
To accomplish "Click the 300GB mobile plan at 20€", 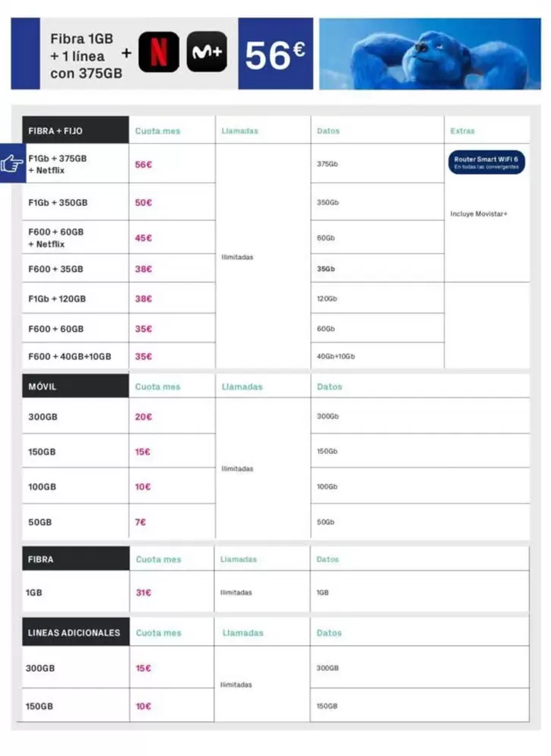I will pos(43,416).
